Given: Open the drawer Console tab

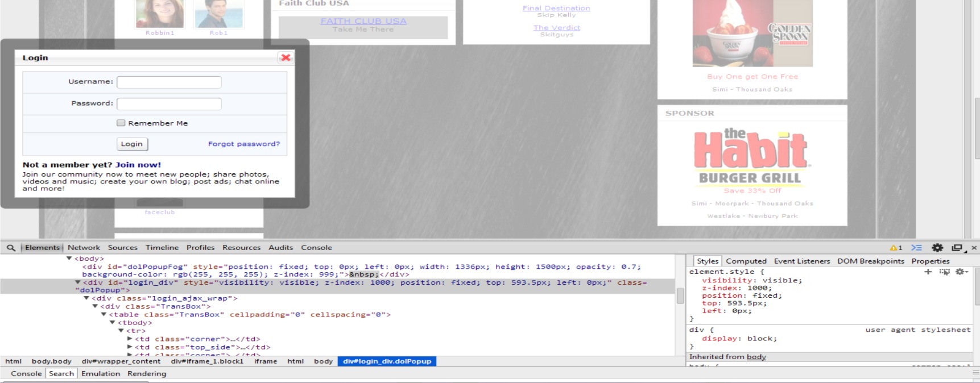Looking at the screenshot, I should [26, 374].
